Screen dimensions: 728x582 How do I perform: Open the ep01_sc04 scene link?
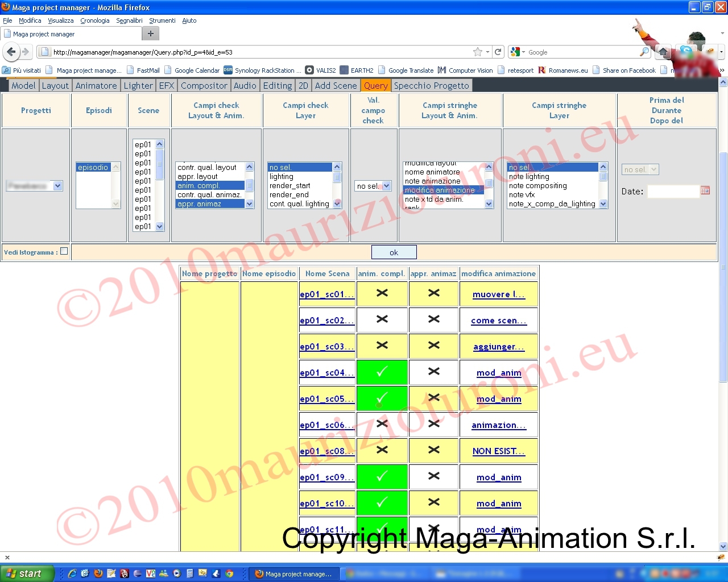[x=326, y=373]
